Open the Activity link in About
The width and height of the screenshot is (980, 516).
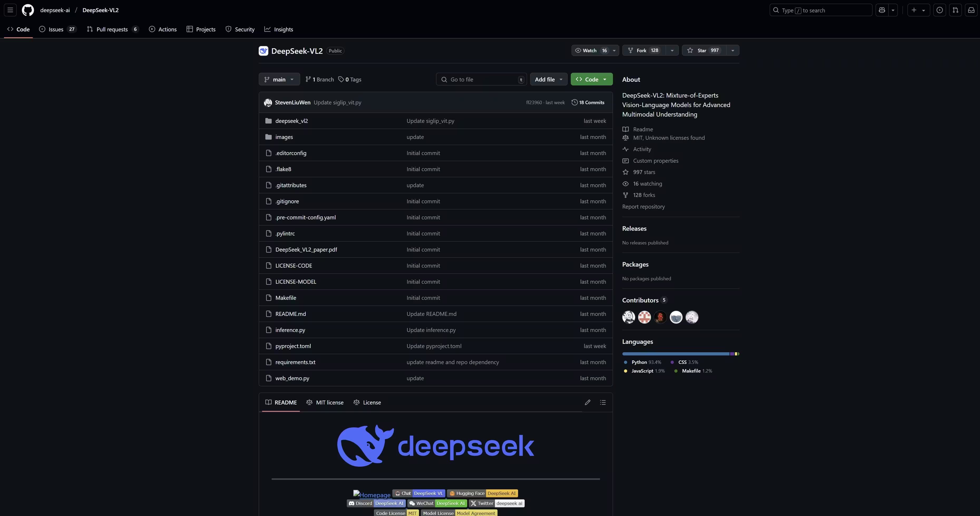642,149
